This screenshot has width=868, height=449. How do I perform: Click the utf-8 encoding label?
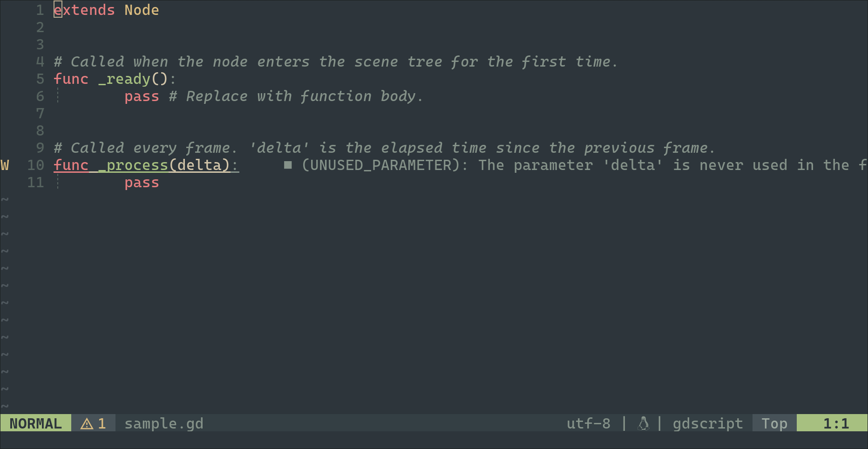(x=588, y=423)
